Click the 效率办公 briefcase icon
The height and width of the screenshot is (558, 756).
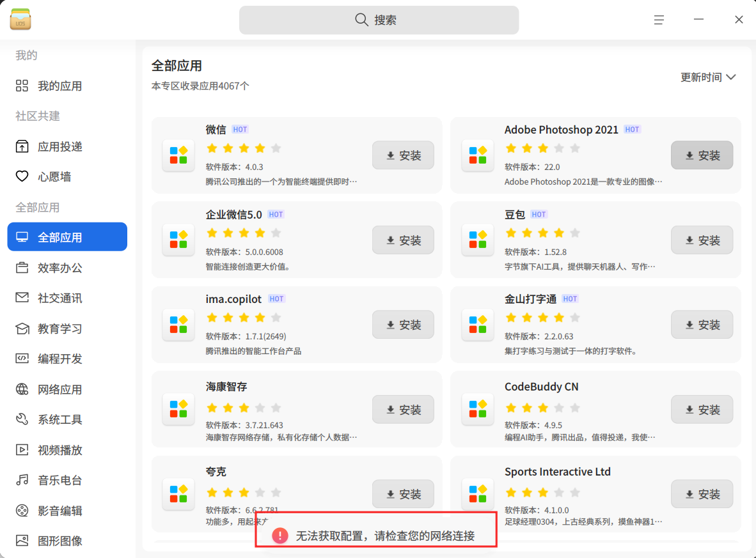point(22,267)
